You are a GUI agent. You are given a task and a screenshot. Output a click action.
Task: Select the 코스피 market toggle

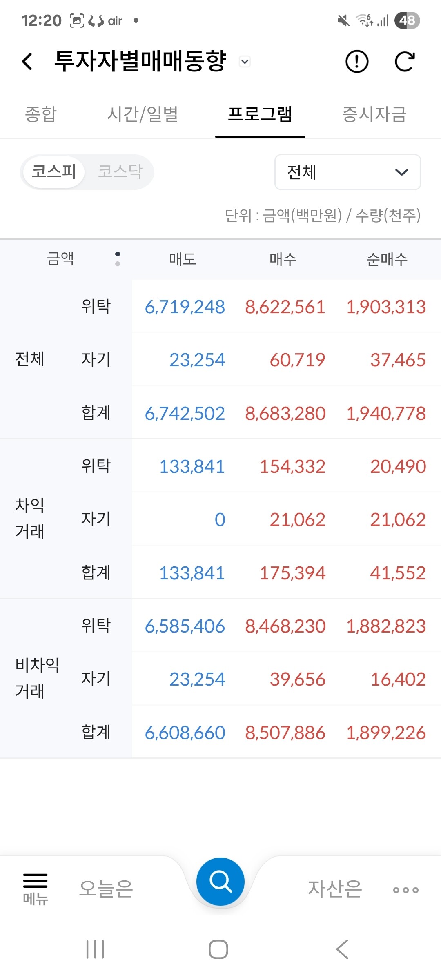click(53, 171)
